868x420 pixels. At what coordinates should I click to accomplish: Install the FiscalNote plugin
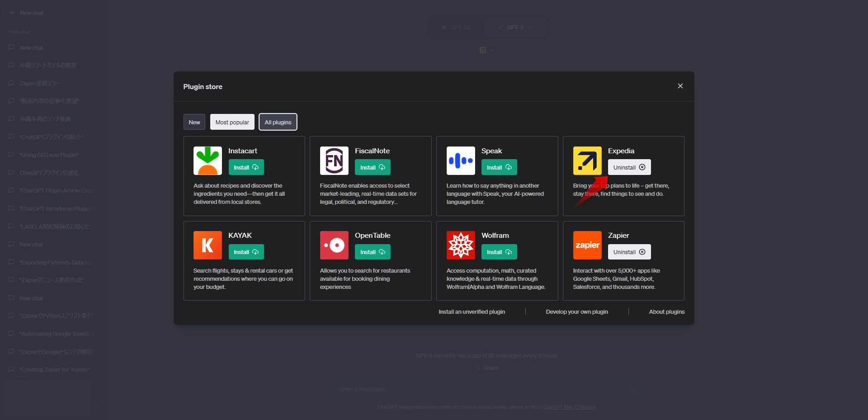[373, 167]
